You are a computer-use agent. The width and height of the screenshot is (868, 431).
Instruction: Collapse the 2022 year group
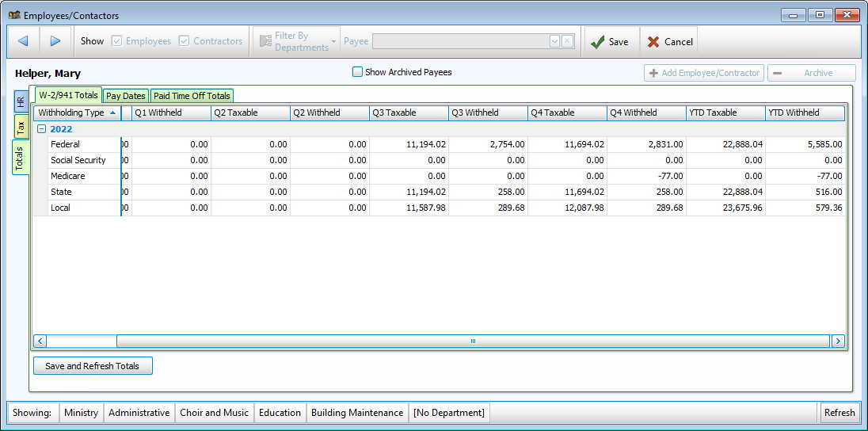tap(41, 129)
